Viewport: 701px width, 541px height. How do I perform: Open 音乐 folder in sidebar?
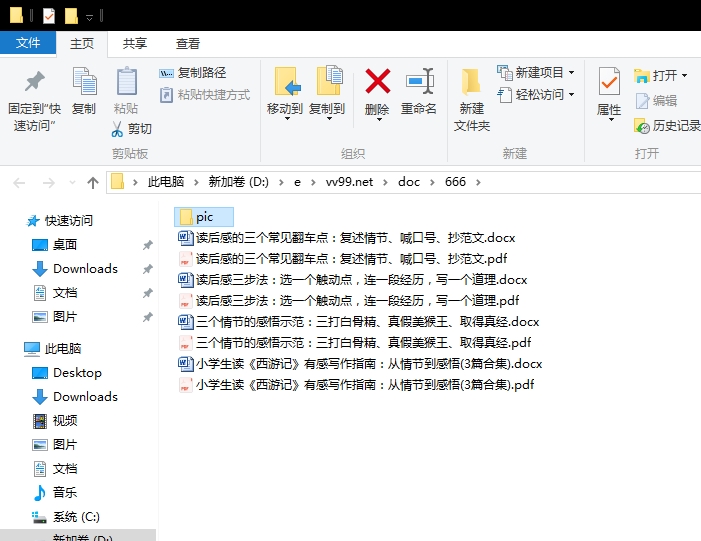55,493
